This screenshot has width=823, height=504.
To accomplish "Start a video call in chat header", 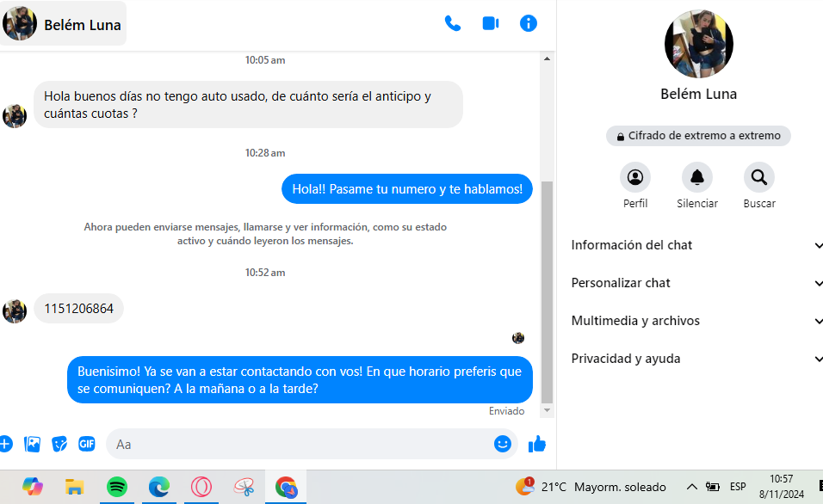I will click(490, 23).
